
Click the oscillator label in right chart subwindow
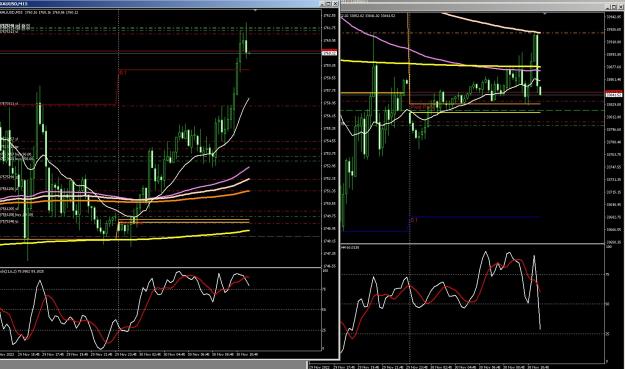pyautogui.click(x=351, y=247)
